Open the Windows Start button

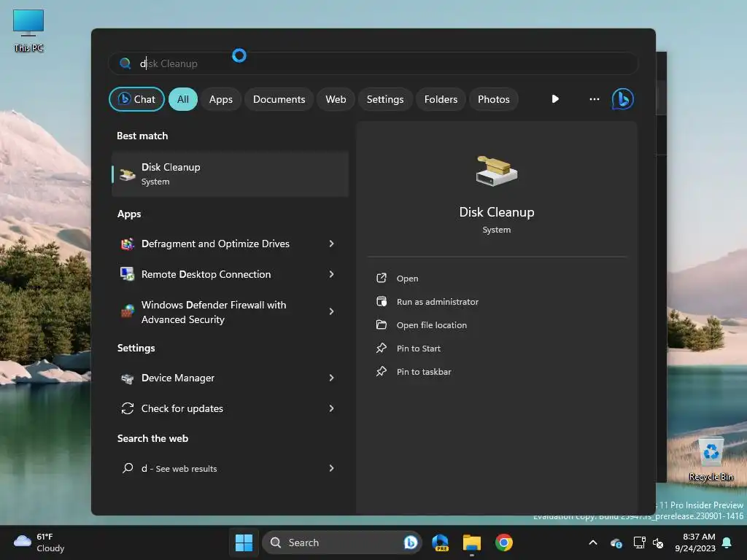244,542
